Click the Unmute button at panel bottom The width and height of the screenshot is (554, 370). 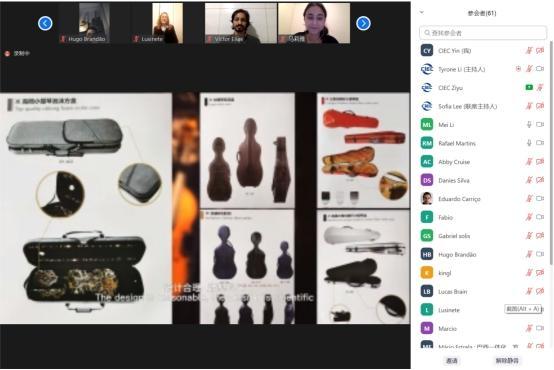[x=507, y=361]
